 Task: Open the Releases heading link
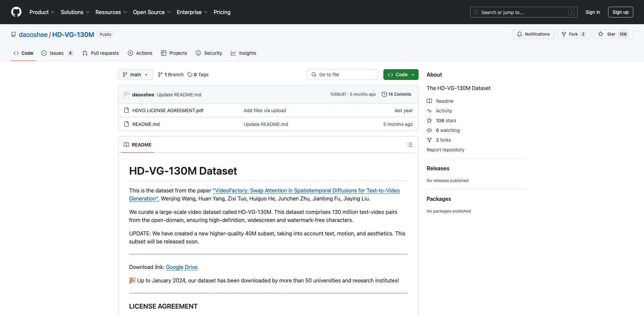click(438, 168)
